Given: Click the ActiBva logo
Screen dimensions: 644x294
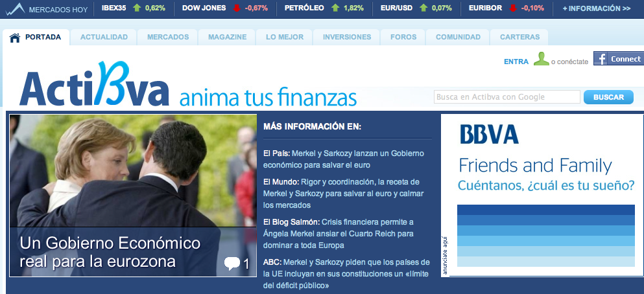Looking at the screenshot, I should tap(94, 84).
